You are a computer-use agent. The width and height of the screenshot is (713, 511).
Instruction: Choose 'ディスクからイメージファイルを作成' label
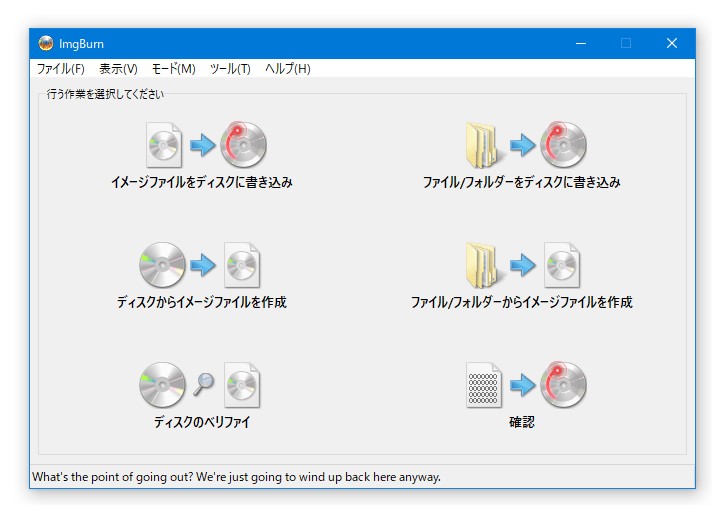click(x=201, y=302)
